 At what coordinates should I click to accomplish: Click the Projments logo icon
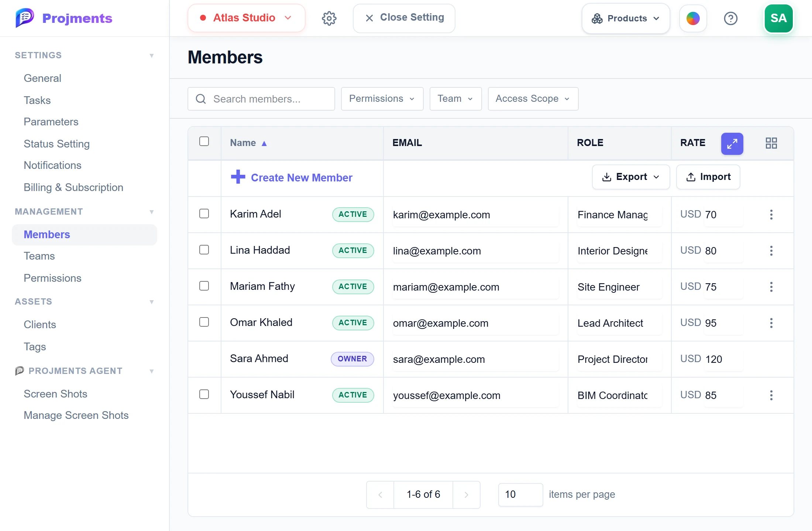point(25,18)
